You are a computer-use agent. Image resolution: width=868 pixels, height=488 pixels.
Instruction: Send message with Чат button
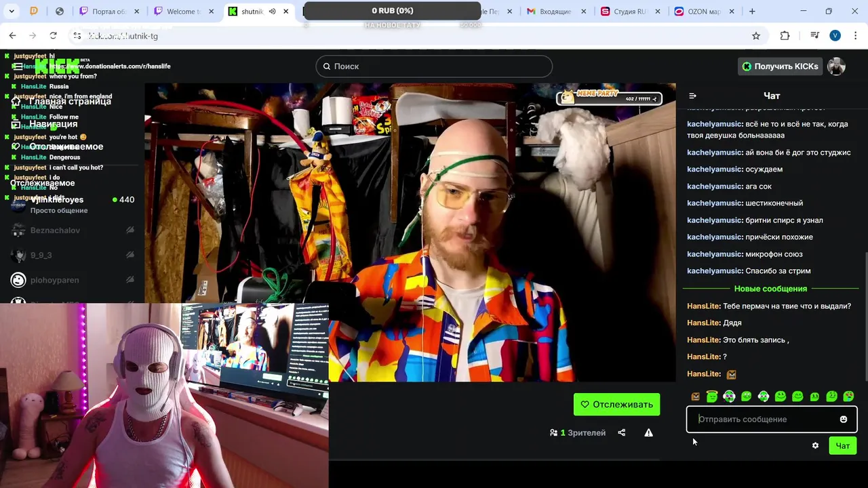tap(843, 445)
